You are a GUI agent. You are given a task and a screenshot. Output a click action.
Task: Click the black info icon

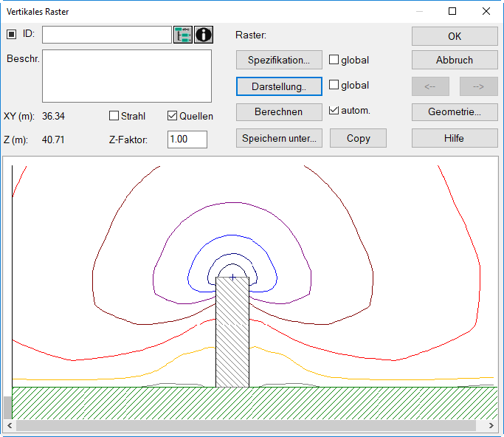204,35
